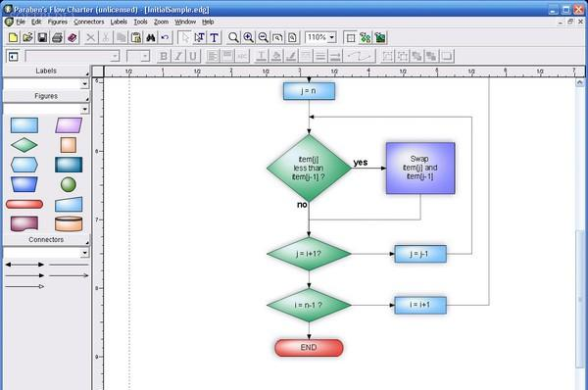This screenshot has width=588, height=390.
Task: Open the File menu
Action: click(21, 22)
